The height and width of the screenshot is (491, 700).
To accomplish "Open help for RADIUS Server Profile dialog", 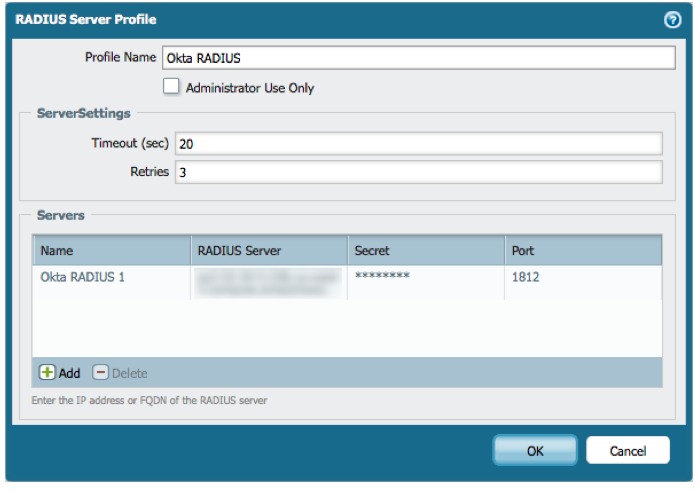I will coord(672,19).
